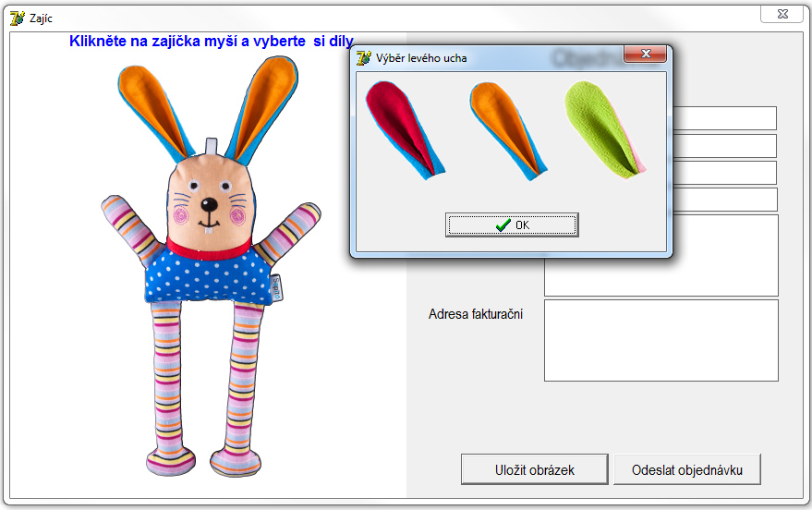Choose the orange ear with blue edge
The width and height of the screenshot is (812, 510).
[504, 127]
